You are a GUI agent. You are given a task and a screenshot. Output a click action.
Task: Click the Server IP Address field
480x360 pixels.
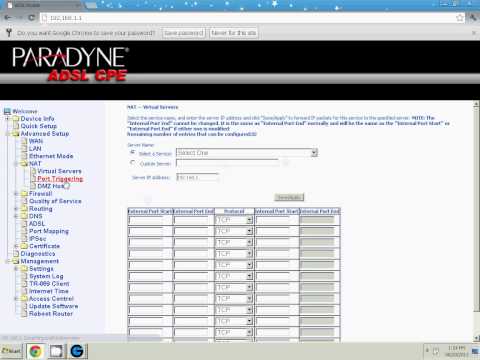[x=197, y=177]
